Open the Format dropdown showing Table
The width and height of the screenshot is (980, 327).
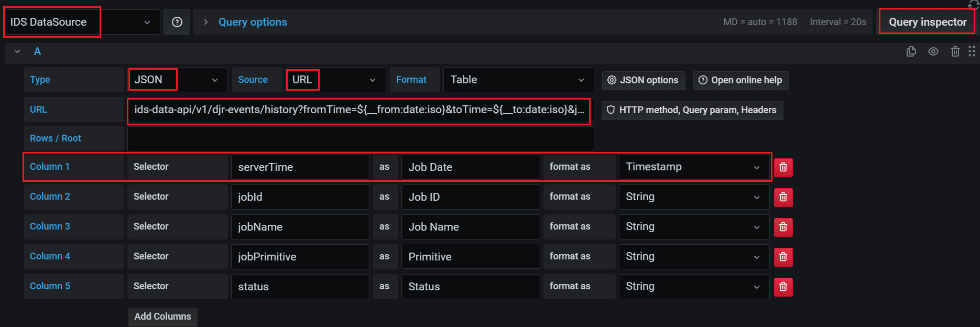click(518, 80)
